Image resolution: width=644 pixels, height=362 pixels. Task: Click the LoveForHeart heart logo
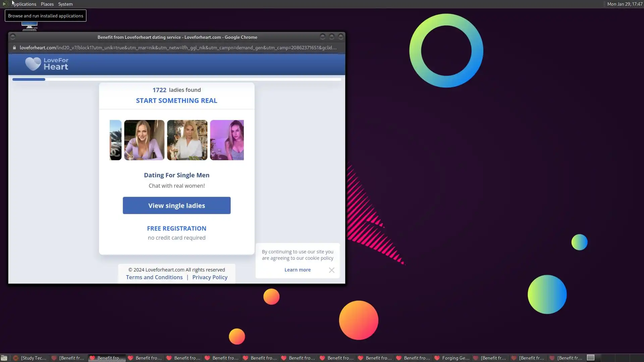(33, 64)
